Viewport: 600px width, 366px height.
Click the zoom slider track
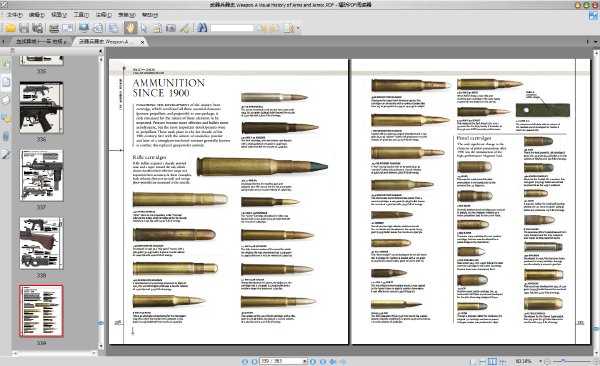coord(571,361)
